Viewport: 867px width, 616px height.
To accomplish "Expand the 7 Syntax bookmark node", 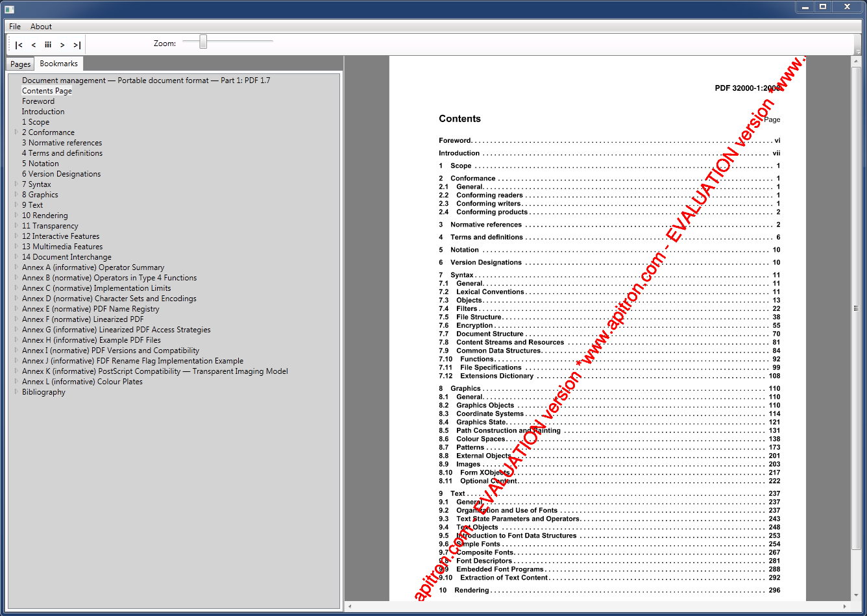I will pos(15,184).
